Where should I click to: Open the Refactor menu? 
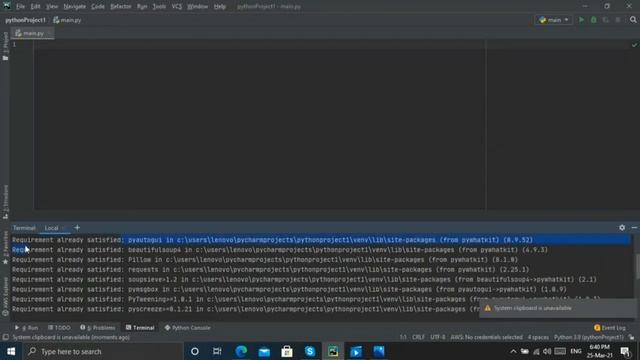121,7
